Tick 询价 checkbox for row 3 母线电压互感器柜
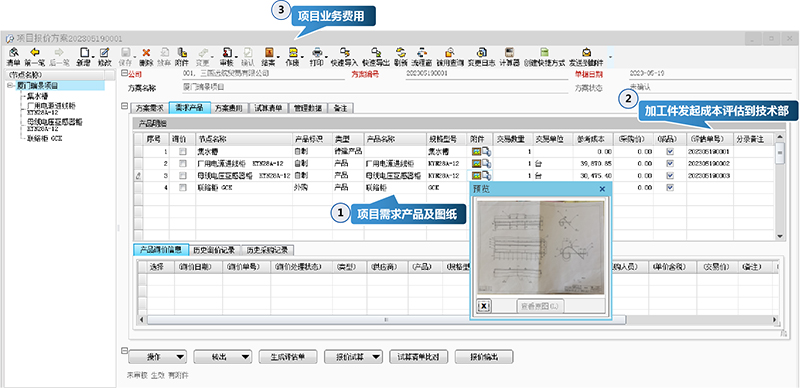The width and height of the screenshot is (800, 388). click(x=183, y=176)
